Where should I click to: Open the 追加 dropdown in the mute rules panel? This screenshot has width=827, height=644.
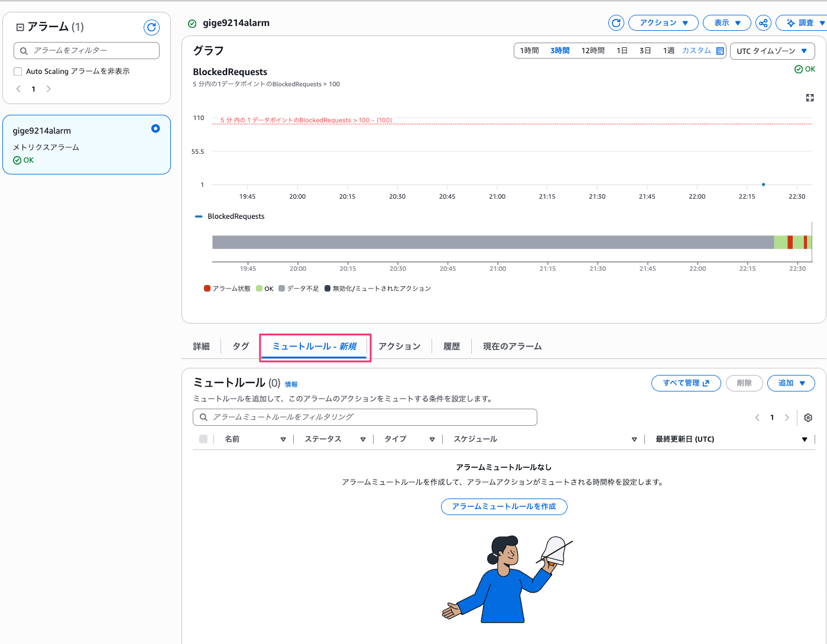click(791, 383)
